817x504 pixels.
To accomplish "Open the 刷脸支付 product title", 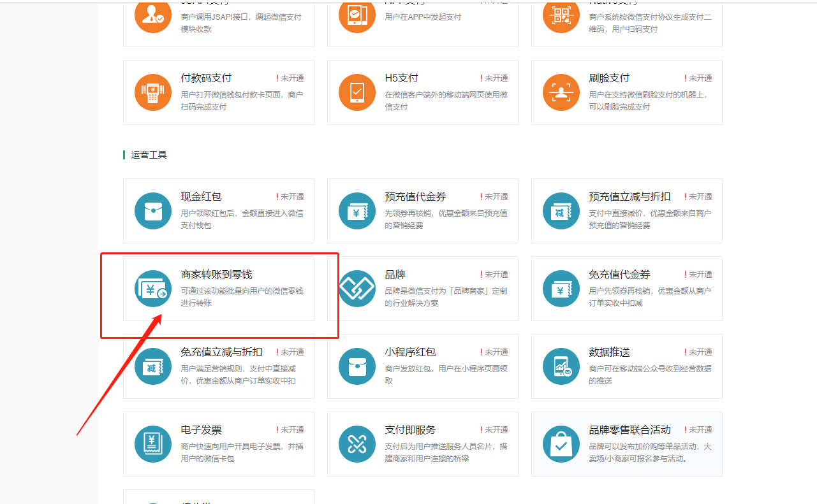I will [x=609, y=78].
